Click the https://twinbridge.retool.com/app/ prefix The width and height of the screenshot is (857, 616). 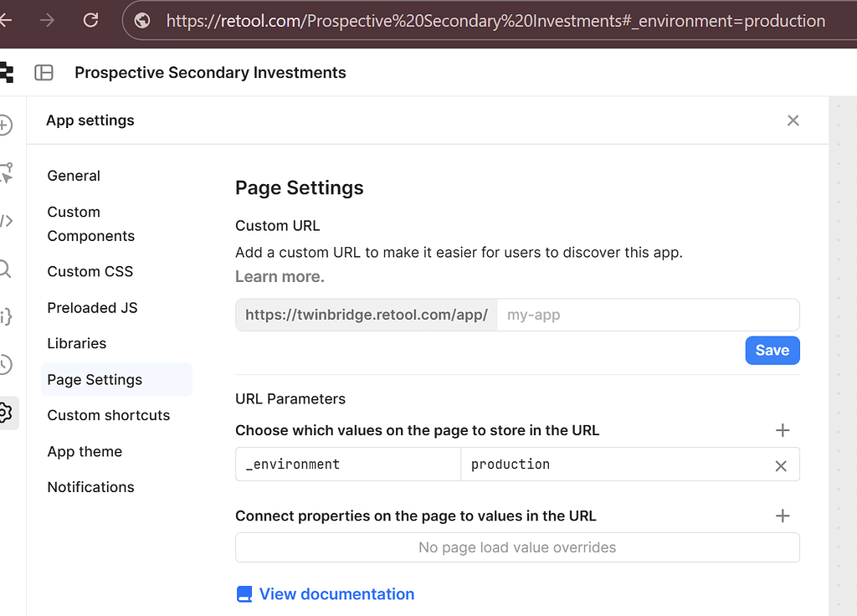[x=367, y=315]
